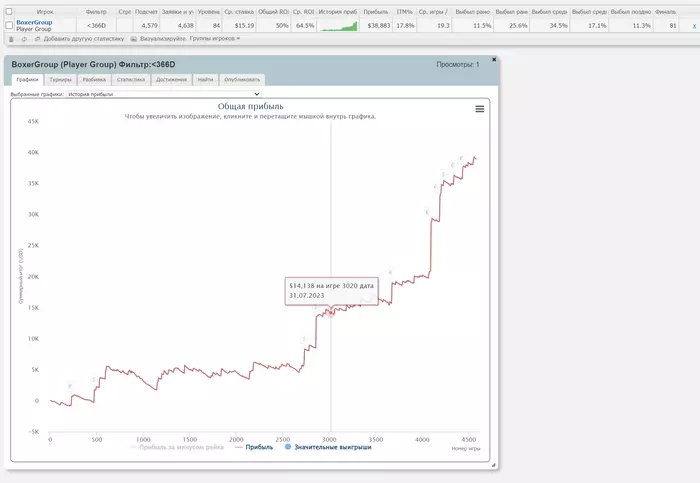Screen dimensions: 700x483
Task: Click the trash delete icon below the table
Action: click(11, 39)
